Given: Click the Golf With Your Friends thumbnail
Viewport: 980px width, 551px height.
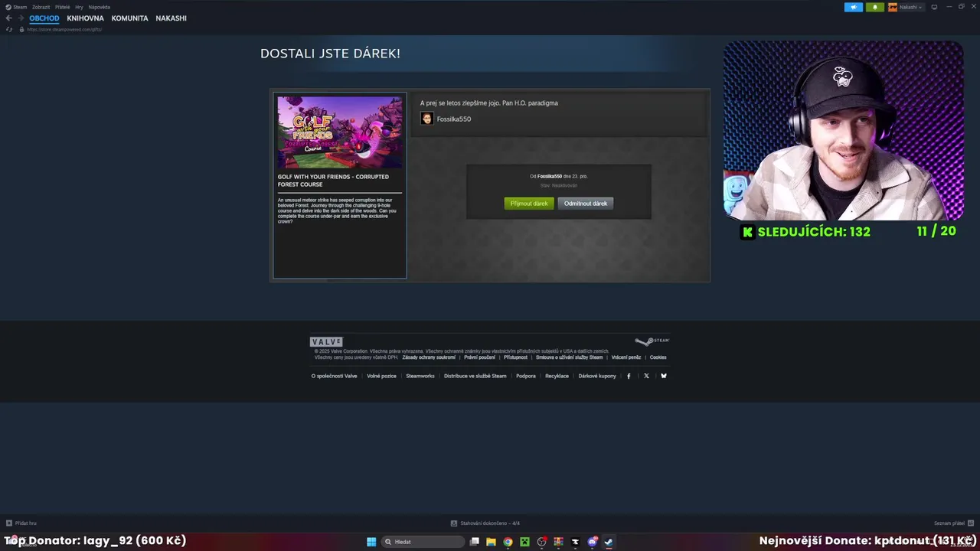Looking at the screenshot, I should (340, 132).
